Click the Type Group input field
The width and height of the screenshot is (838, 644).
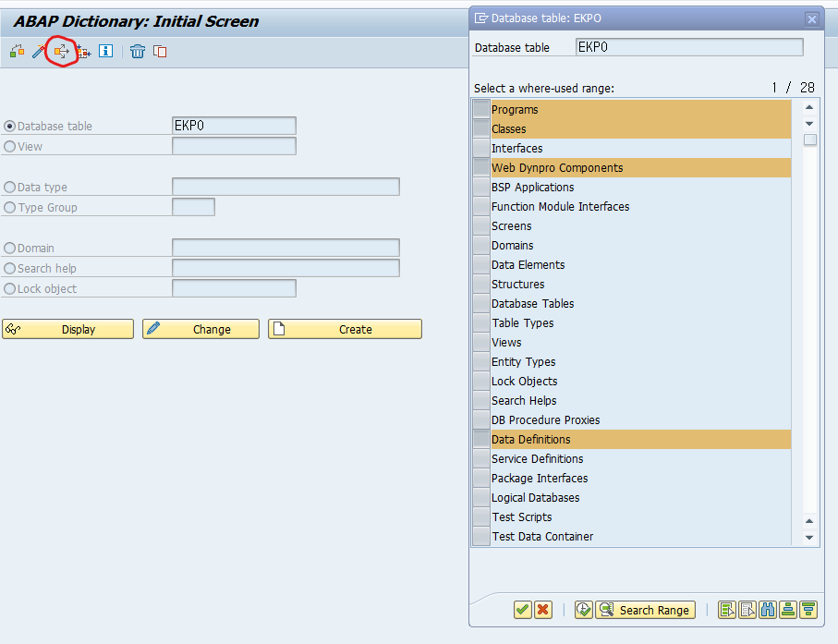coord(193,207)
